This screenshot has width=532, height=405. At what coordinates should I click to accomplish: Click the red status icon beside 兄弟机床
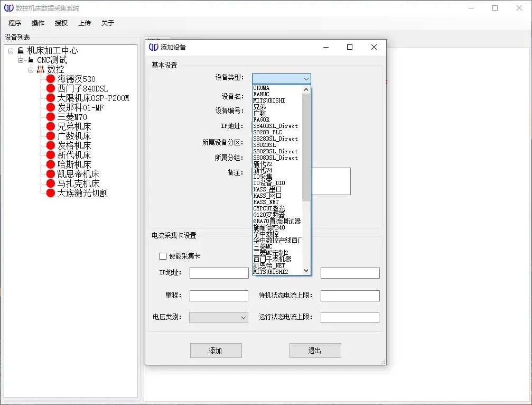[x=51, y=126]
